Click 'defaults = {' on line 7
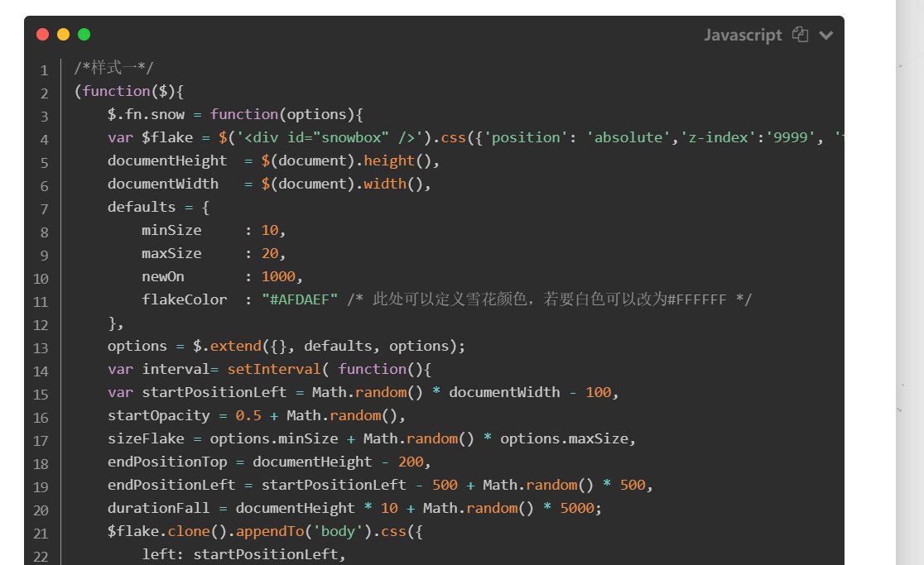This screenshot has width=924, height=565. pos(158,207)
